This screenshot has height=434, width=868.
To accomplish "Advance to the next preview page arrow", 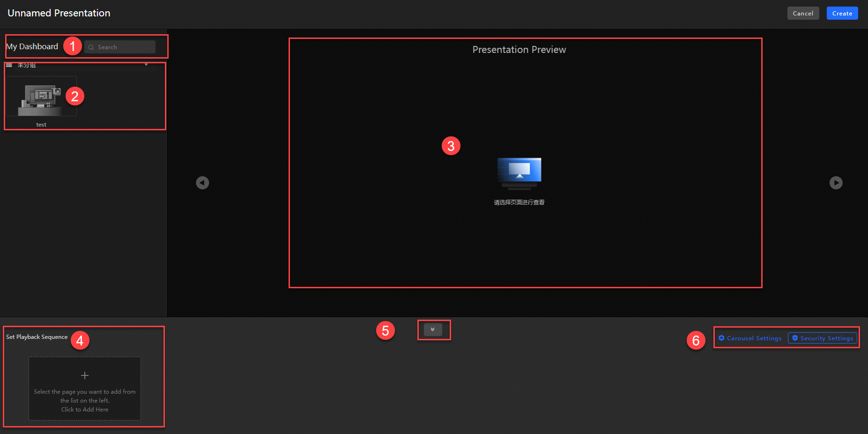I will (x=836, y=183).
